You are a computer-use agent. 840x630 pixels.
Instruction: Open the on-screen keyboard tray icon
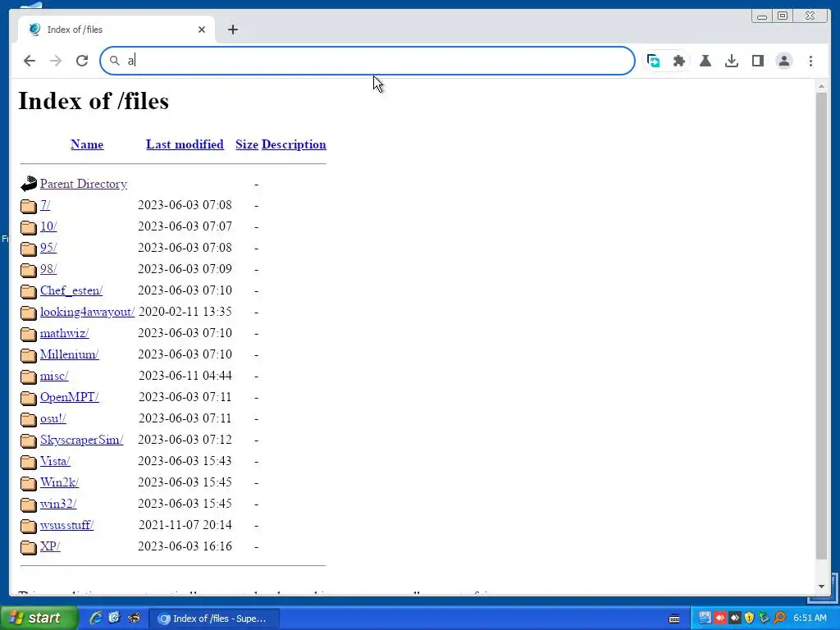click(x=674, y=619)
